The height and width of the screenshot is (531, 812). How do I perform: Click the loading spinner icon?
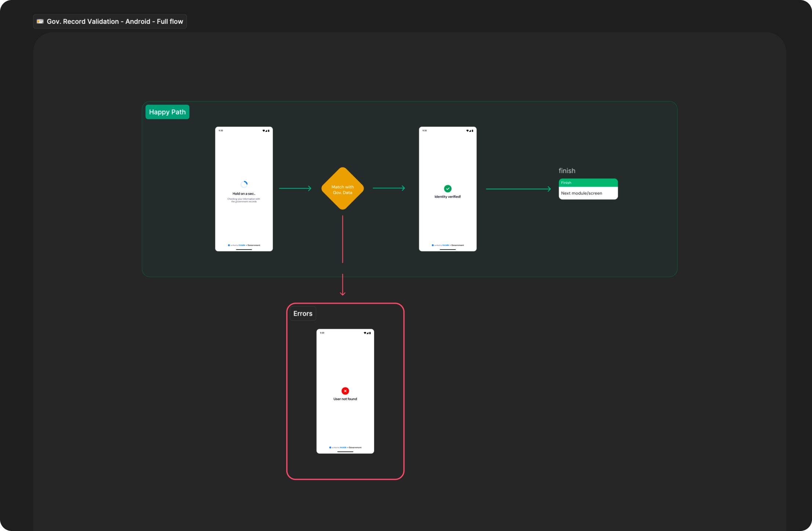coord(244,184)
